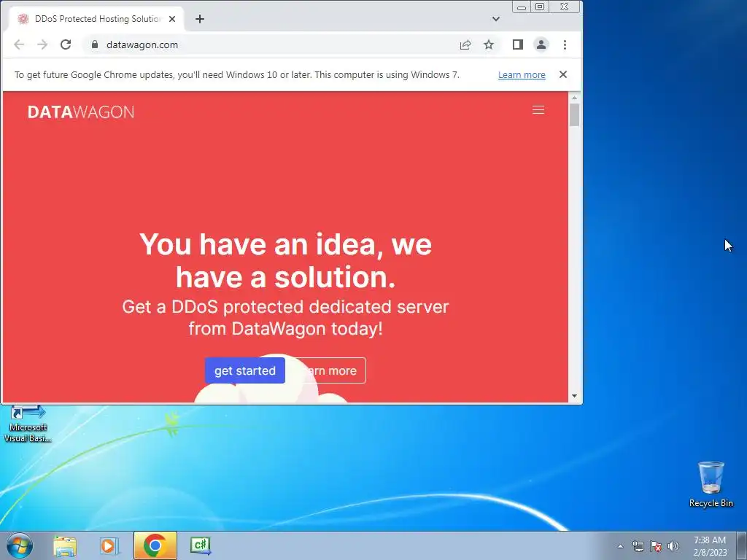Bookmark this tab with the star icon
The image size is (747, 560).
coord(489,44)
